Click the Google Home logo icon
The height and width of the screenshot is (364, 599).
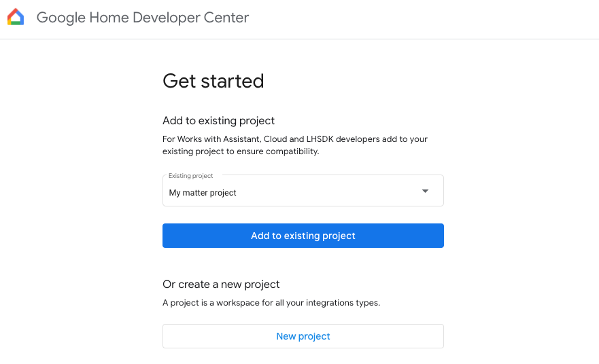16,18
